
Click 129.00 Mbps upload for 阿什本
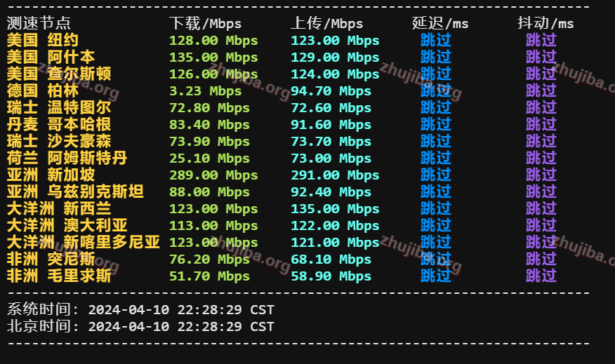tap(335, 58)
